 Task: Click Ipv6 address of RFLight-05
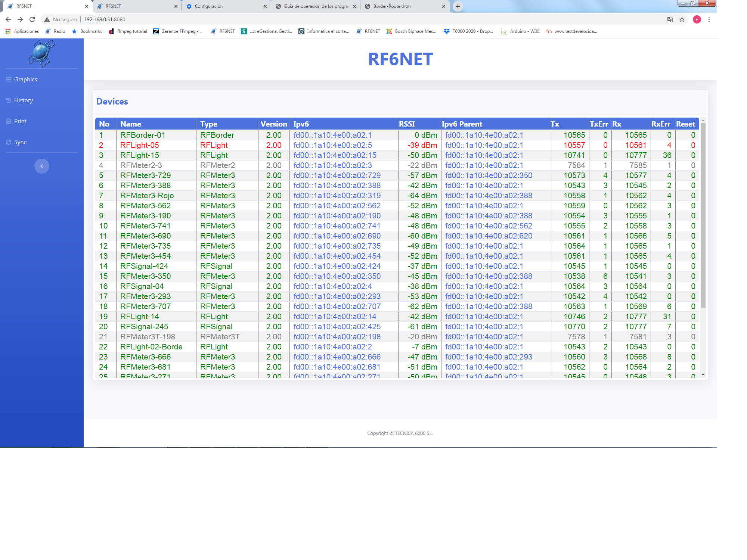tap(332, 145)
